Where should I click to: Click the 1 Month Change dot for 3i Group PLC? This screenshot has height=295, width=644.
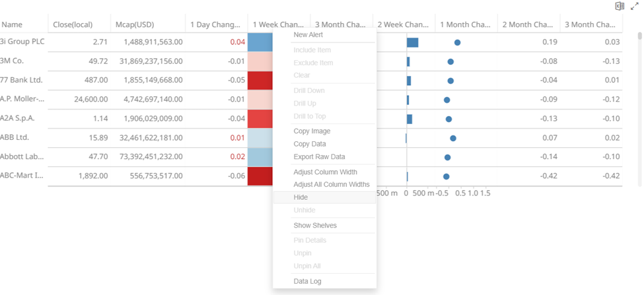click(457, 42)
